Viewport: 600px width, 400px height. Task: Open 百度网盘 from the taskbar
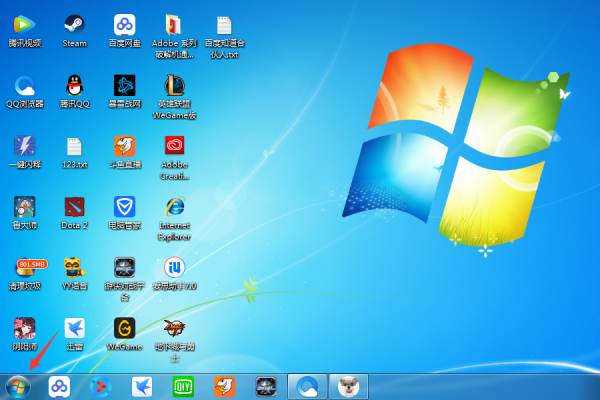click(59, 387)
